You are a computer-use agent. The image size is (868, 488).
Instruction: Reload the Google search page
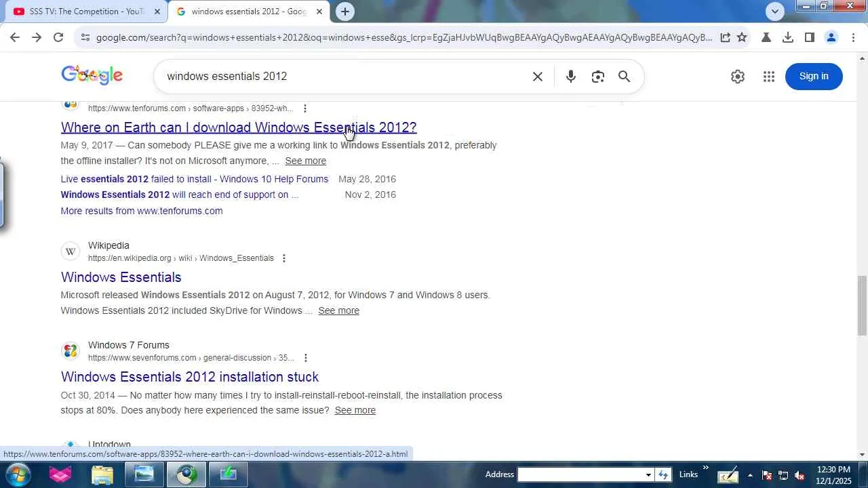[58, 38]
